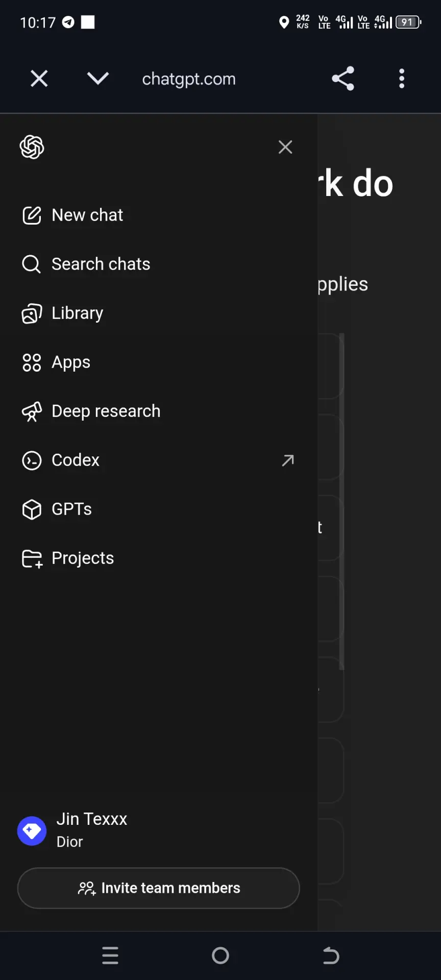
Task: Tap the Library images icon
Action: pos(32,313)
